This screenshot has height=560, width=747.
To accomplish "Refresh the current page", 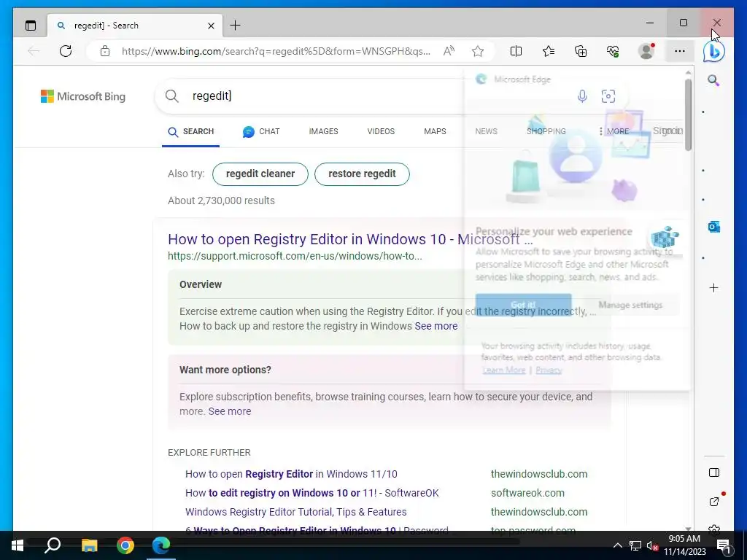I will [66, 51].
